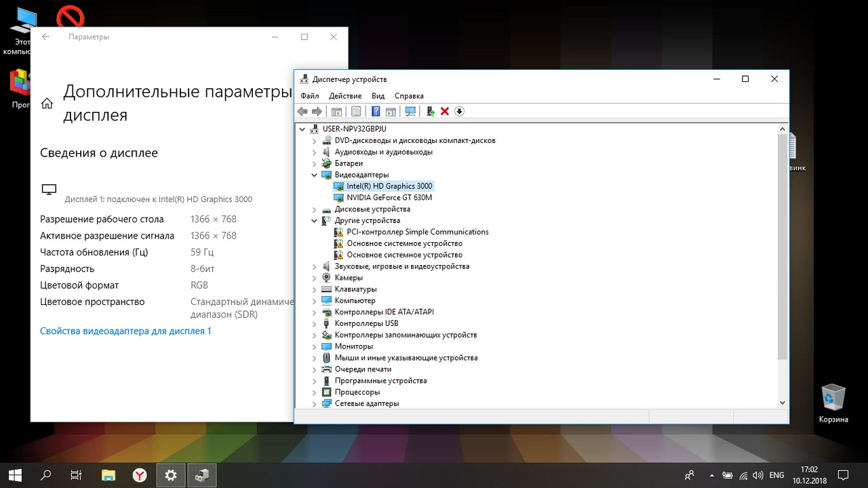This screenshot has width=868, height=488.
Task: Expand Звуковые, игровые и видеоустройства
Action: coord(314,266)
